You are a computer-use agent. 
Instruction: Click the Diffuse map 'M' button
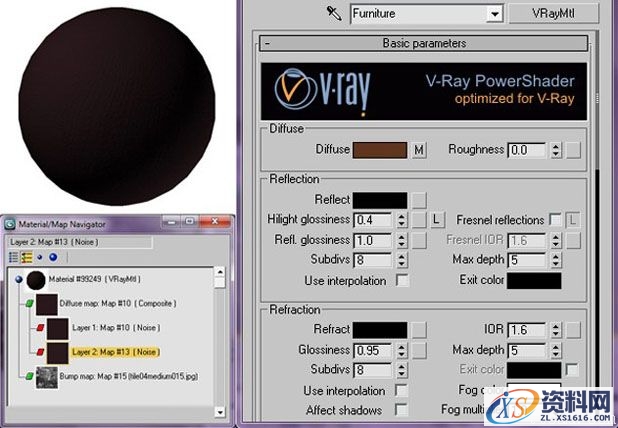420,150
